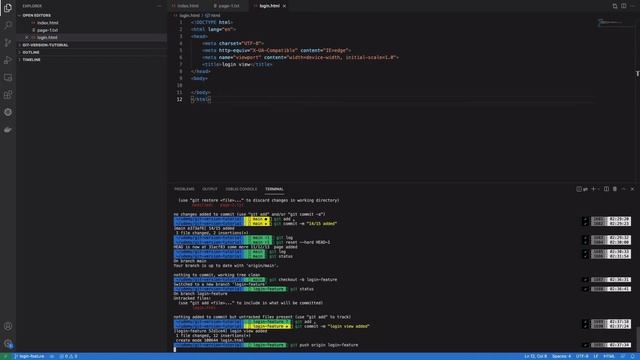640x360 pixels.
Task: Maximize the terminal panel with chevron up
Action: pos(624,189)
